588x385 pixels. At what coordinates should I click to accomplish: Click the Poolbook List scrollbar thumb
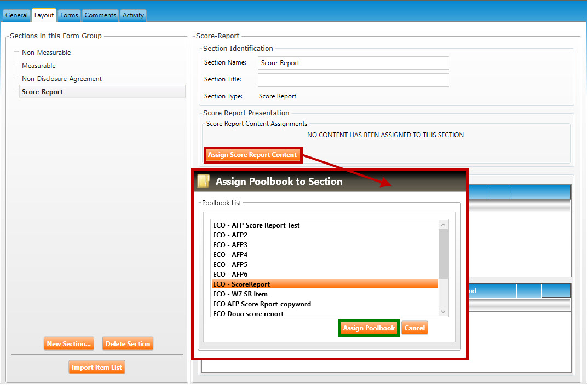[443, 254]
